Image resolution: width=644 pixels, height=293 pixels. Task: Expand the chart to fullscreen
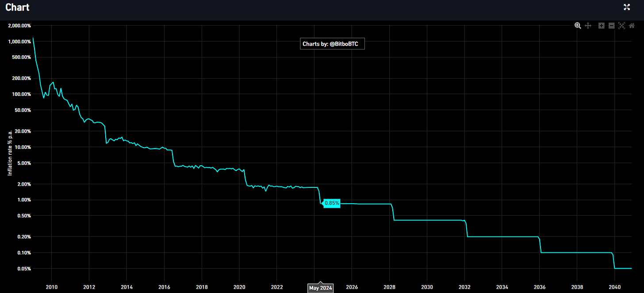(x=627, y=7)
